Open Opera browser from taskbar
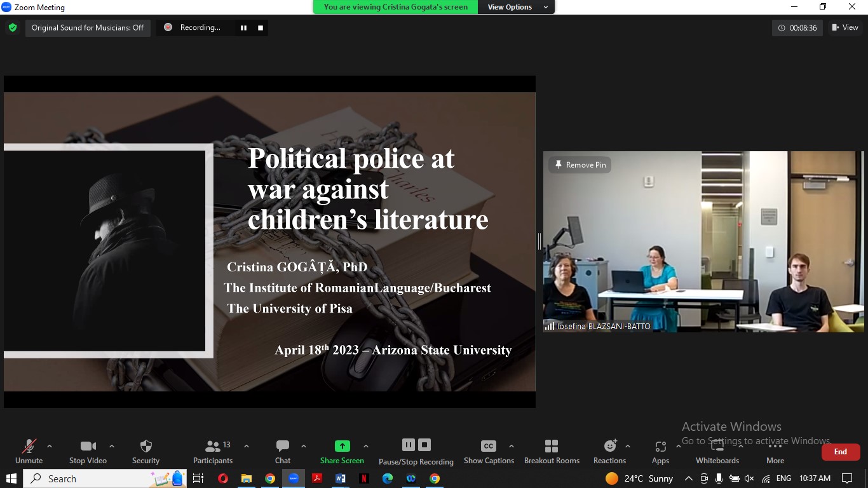868x488 pixels. coord(222,478)
